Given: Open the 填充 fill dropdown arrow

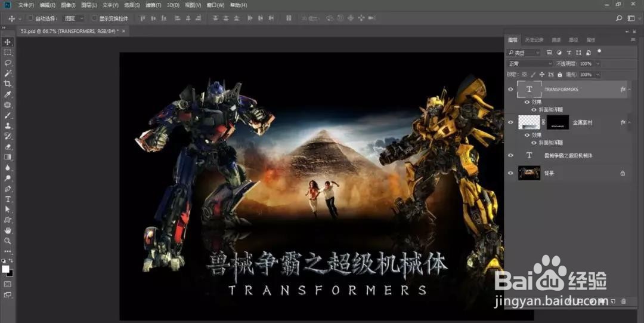Looking at the screenshot, I should (597, 75).
